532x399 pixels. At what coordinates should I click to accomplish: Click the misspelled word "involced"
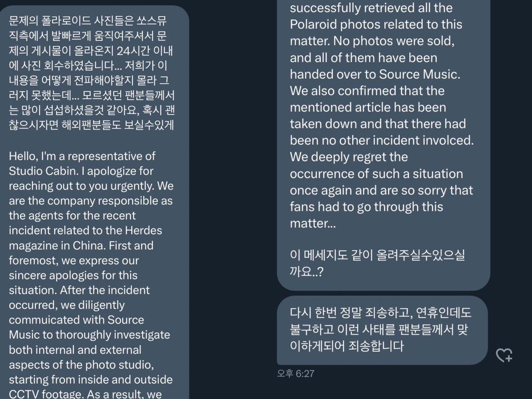pos(447,140)
